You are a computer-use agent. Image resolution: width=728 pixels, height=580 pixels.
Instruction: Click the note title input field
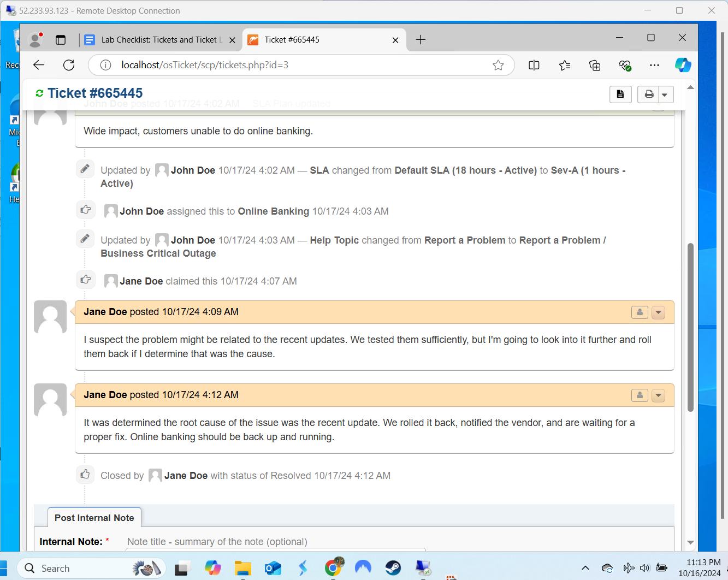tap(276, 542)
